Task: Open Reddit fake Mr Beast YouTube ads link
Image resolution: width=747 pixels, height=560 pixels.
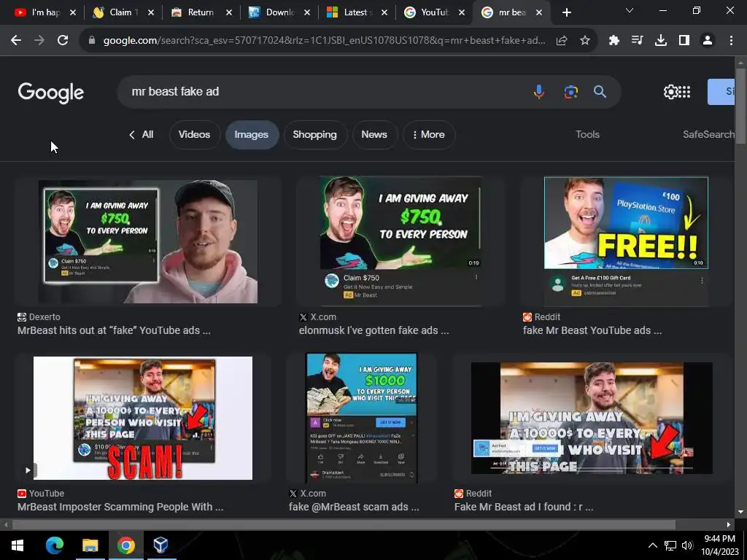Action: (592, 330)
